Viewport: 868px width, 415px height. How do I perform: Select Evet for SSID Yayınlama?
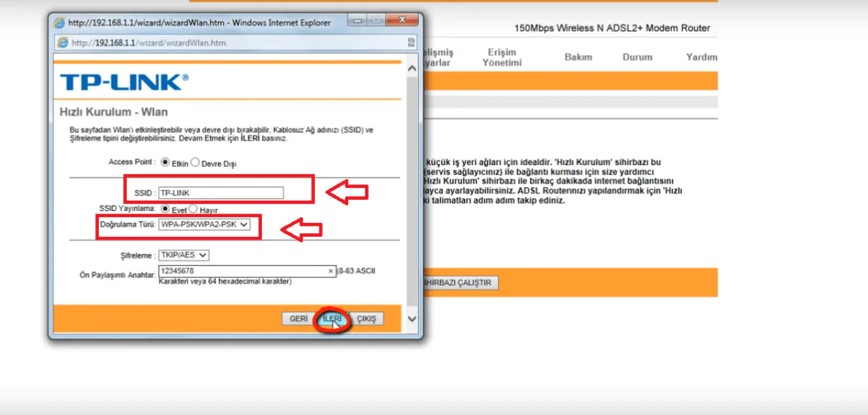(x=165, y=208)
